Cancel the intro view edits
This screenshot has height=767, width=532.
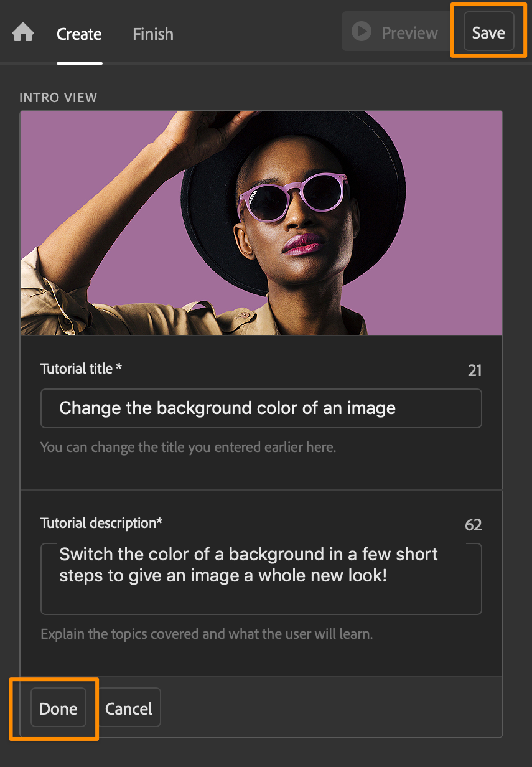(x=129, y=709)
